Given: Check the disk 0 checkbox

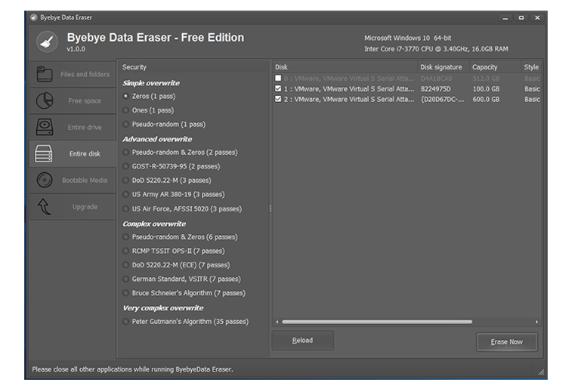Looking at the screenshot, I should pos(278,78).
